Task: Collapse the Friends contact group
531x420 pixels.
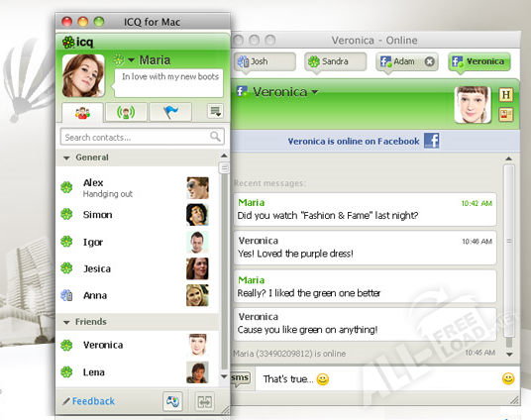Action: 66,322
